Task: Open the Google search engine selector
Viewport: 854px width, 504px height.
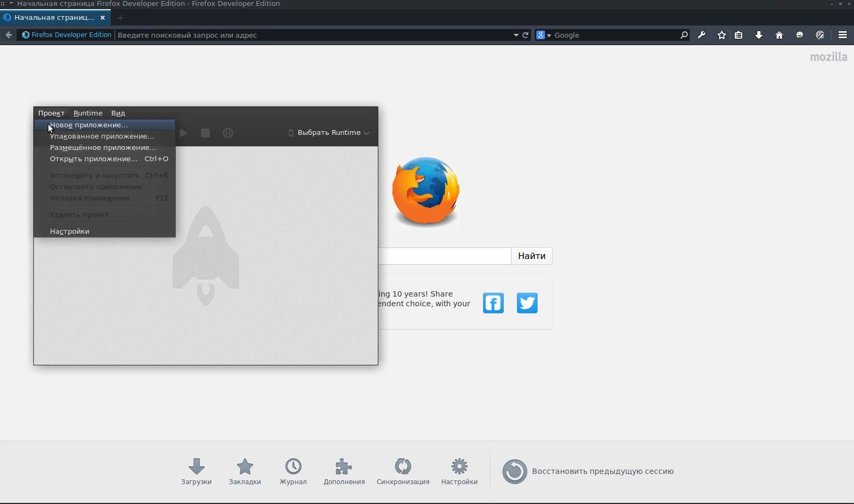Action: tap(543, 35)
